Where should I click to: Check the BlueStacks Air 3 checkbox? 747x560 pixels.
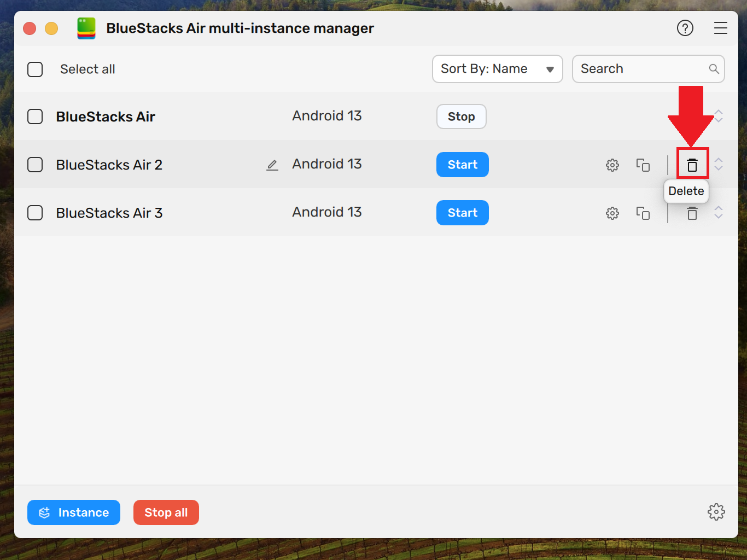point(35,213)
